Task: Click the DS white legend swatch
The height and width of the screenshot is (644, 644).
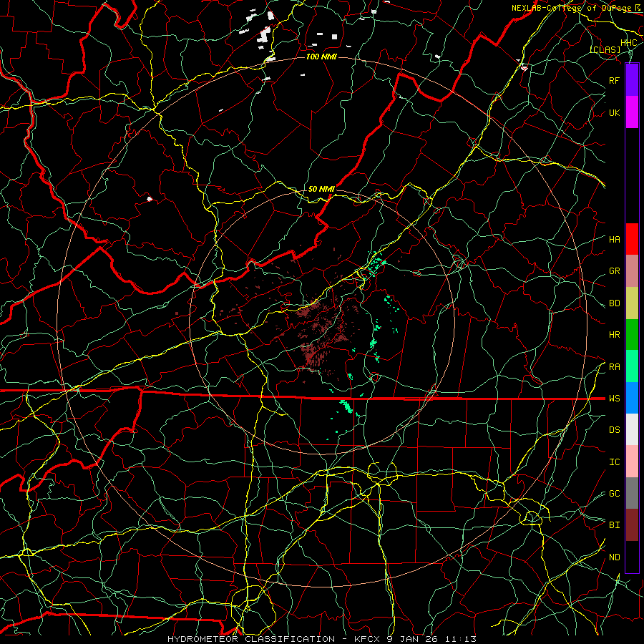Action: (x=632, y=429)
